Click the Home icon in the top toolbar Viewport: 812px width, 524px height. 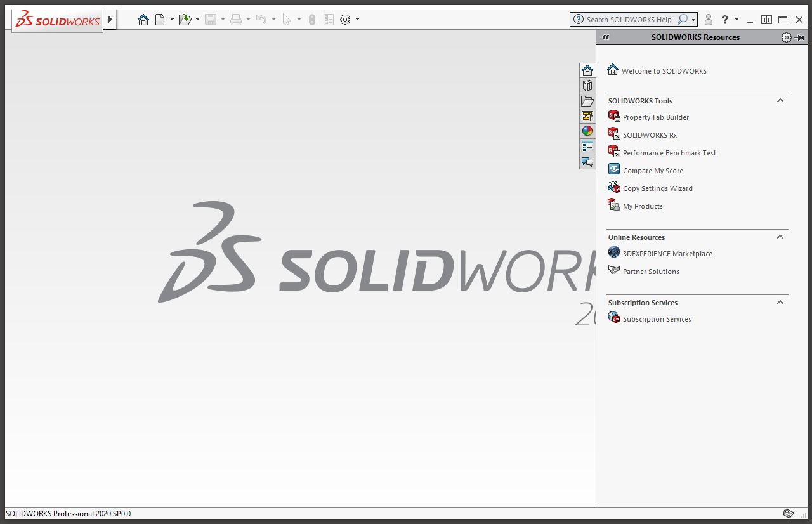[x=143, y=20]
